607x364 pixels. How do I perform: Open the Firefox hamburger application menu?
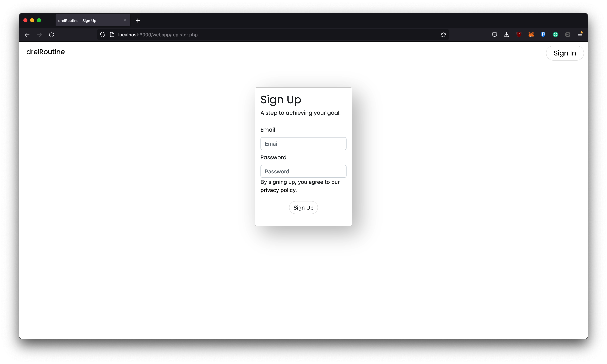[580, 35]
